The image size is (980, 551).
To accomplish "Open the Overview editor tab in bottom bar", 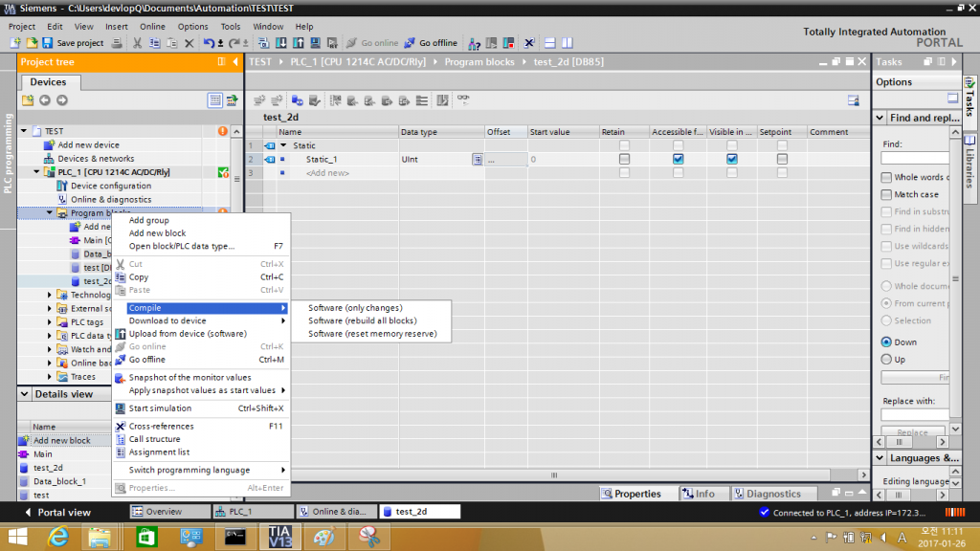I will [x=169, y=512].
